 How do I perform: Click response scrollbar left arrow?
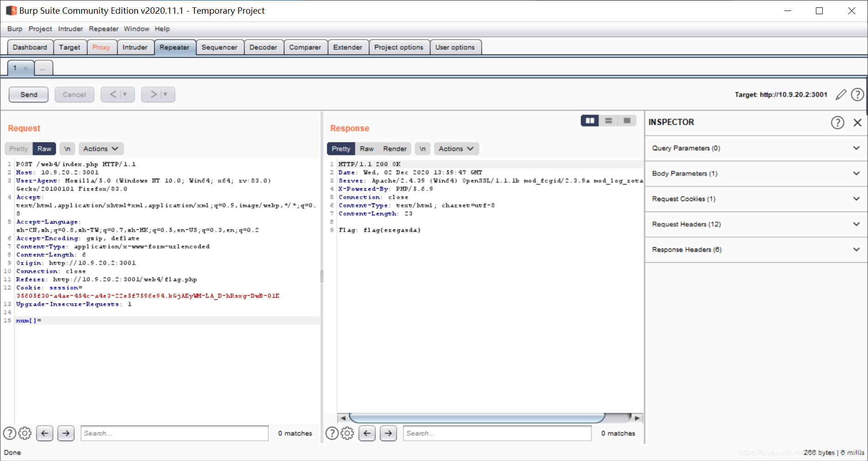pyautogui.click(x=343, y=418)
